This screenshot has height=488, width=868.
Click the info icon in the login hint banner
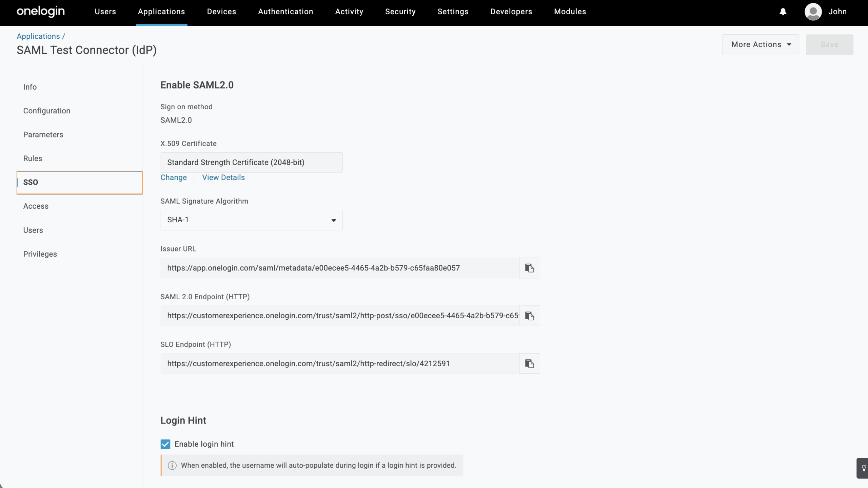pyautogui.click(x=172, y=465)
